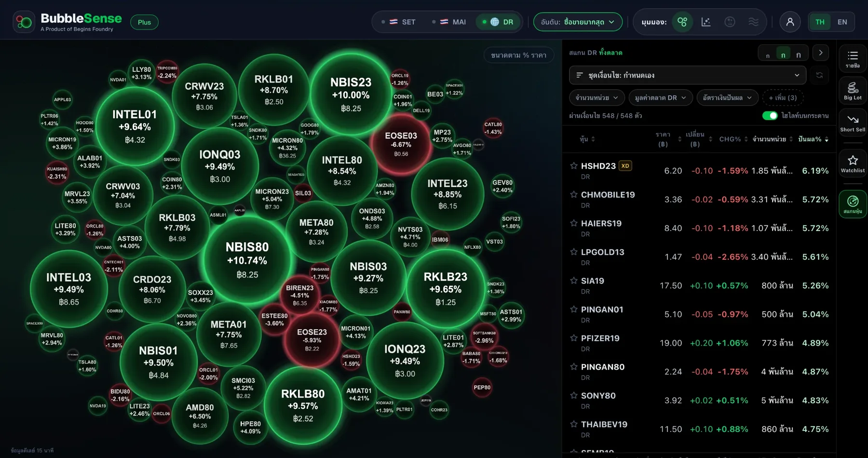Switch to the bubble view icon

pos(682,22)
